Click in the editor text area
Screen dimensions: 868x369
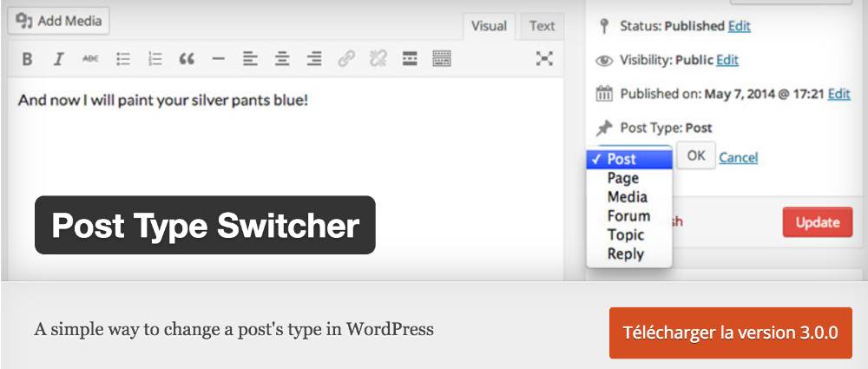[x=285, y=177]
